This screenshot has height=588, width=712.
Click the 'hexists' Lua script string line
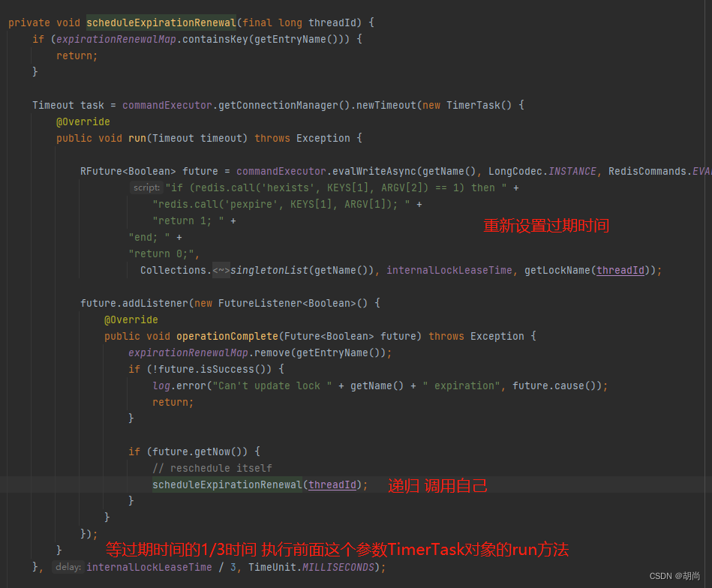pyautogui.click(x=336, y=187)
